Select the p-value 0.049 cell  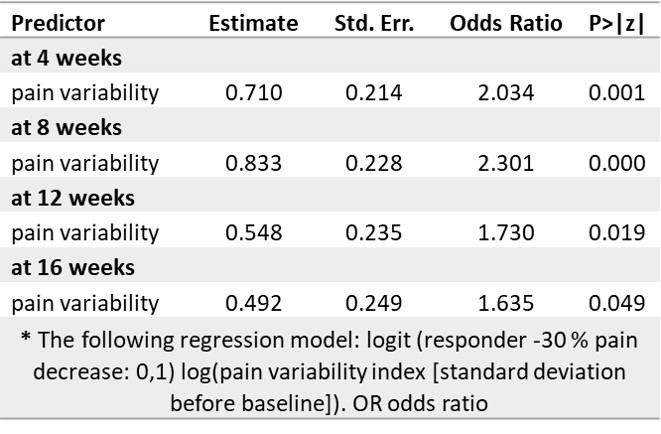pos(617,303)
